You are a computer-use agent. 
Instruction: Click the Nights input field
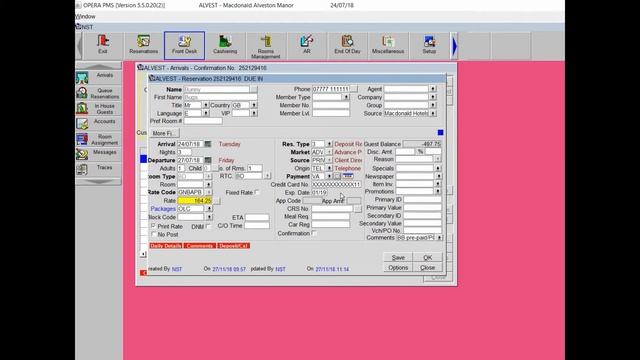pos(184,152)
